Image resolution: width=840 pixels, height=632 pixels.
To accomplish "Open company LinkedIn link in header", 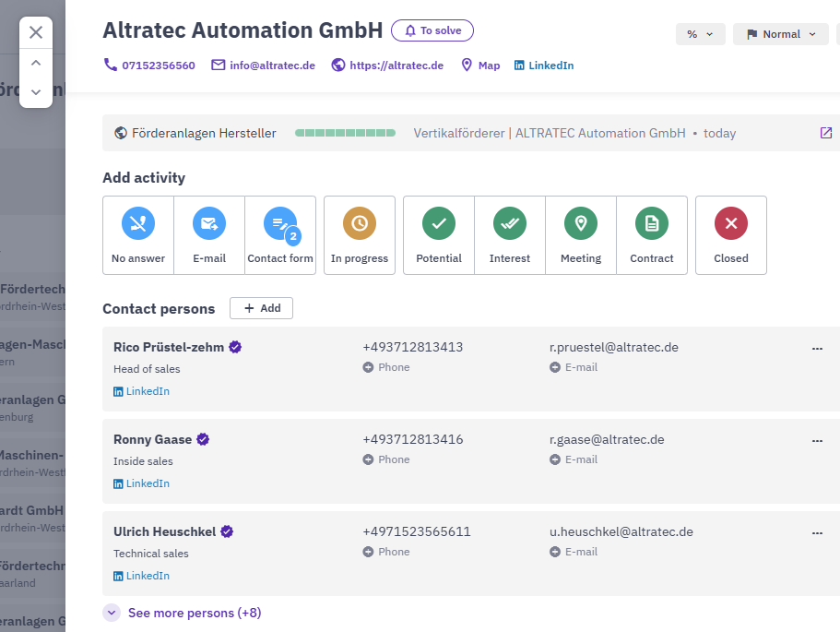I will [x=544, y=66].
